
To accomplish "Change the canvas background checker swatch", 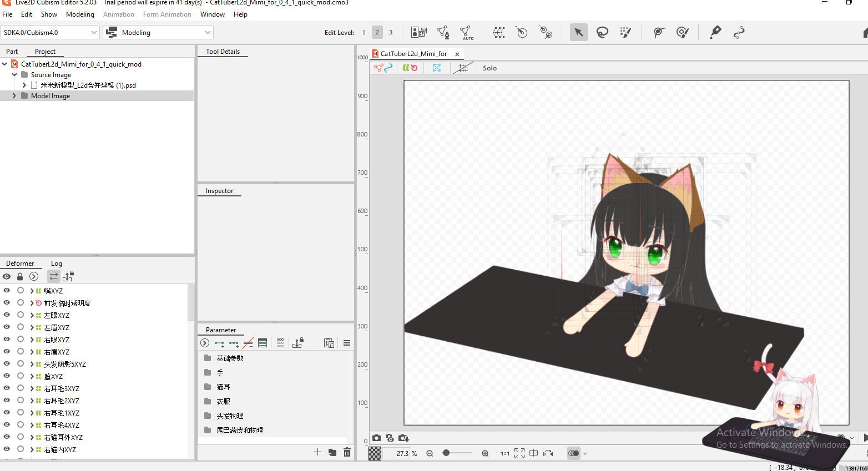I will pos(375,453).
